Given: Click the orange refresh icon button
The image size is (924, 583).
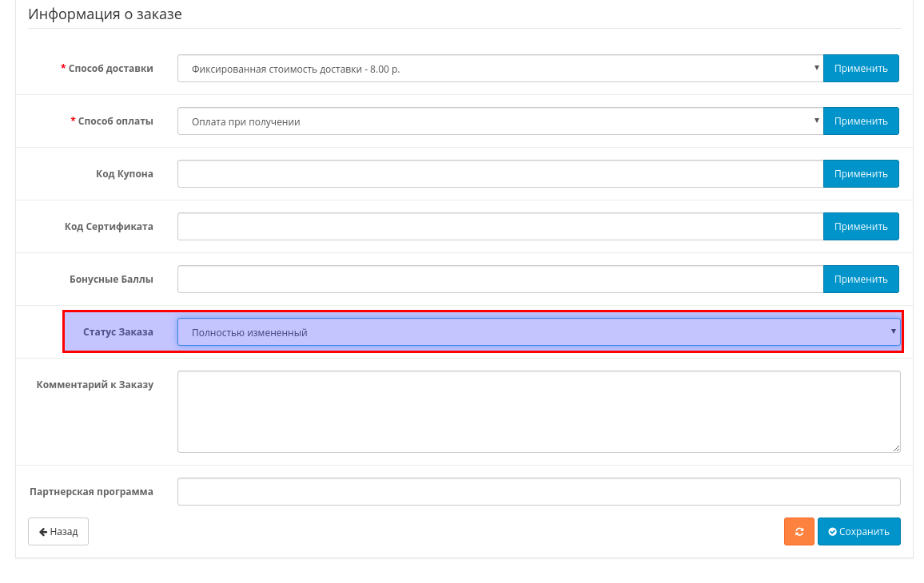Looking at the screenshot, I should pyautogui.click(x=799, y=532).
